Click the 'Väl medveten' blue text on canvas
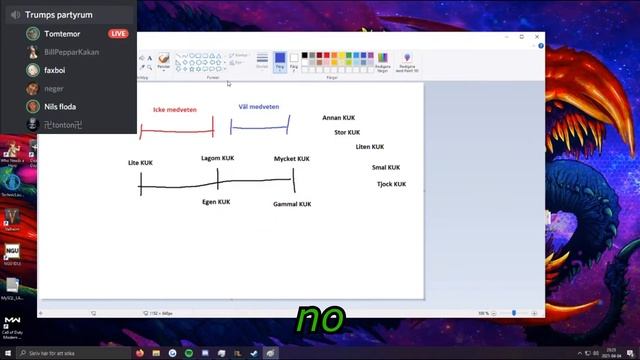Image resolution: width=640 pixels, height=360 pixels. 259,107
